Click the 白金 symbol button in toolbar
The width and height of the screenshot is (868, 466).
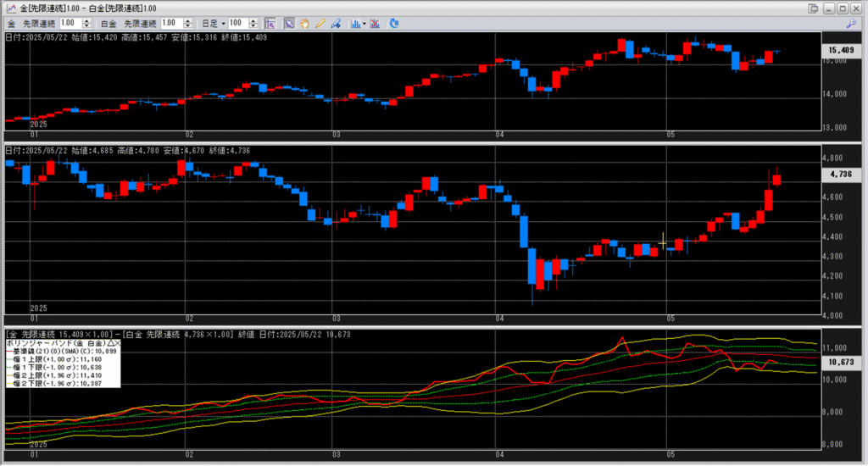[109, 23]
